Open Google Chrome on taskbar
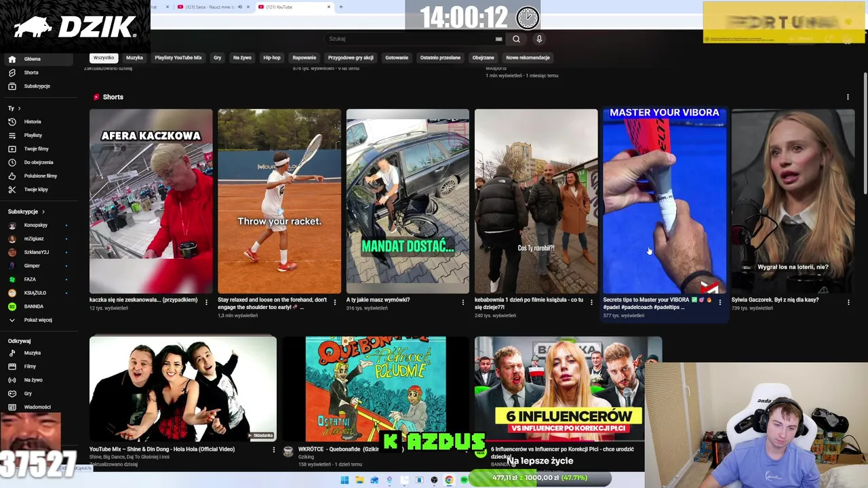Screen dimensions: 868x488 tap(449, 480)
